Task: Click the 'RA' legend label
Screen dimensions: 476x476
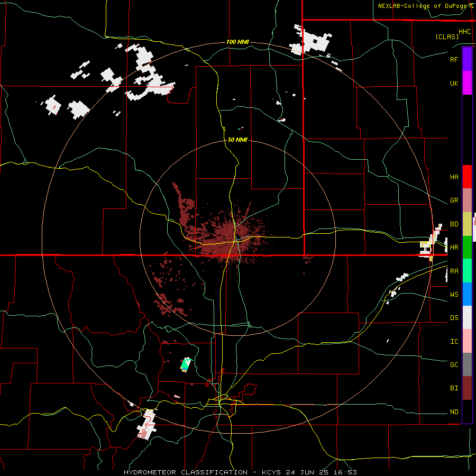Action: tap(454, 271)
